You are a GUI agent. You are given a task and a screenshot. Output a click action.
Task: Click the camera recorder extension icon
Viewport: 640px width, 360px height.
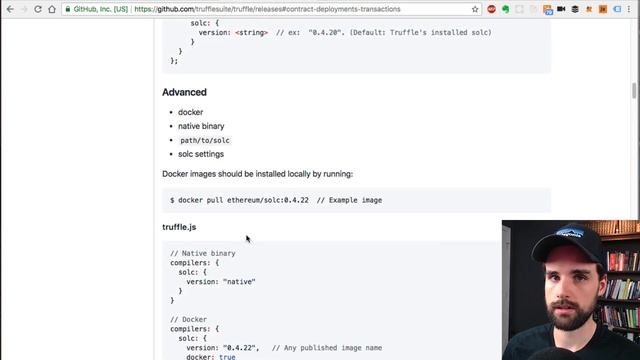[x=561, y=9]
